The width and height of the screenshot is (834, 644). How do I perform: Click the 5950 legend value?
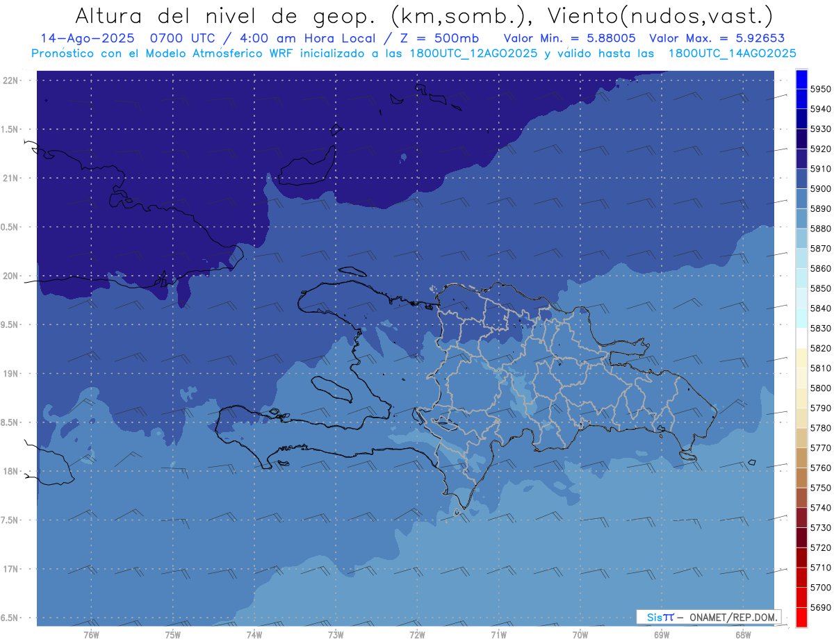[820, 89]
